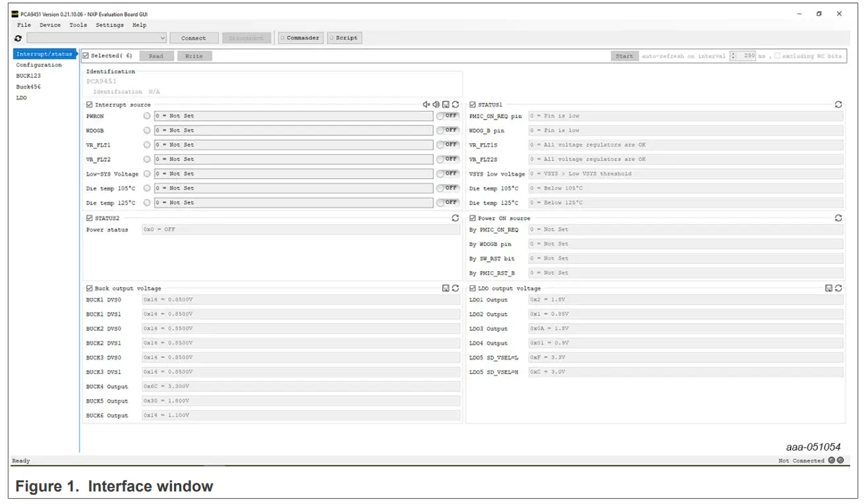This screenshot has width=868, height=504.
Task: Click the Connect button
Action: 194,38
